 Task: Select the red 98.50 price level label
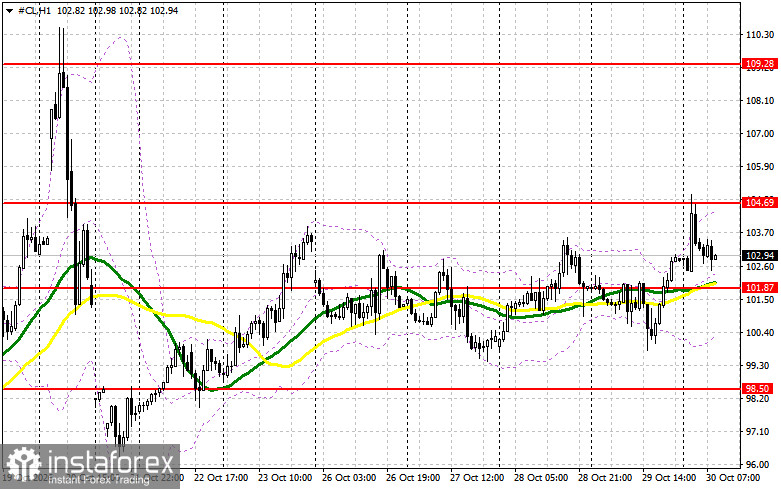758,388
